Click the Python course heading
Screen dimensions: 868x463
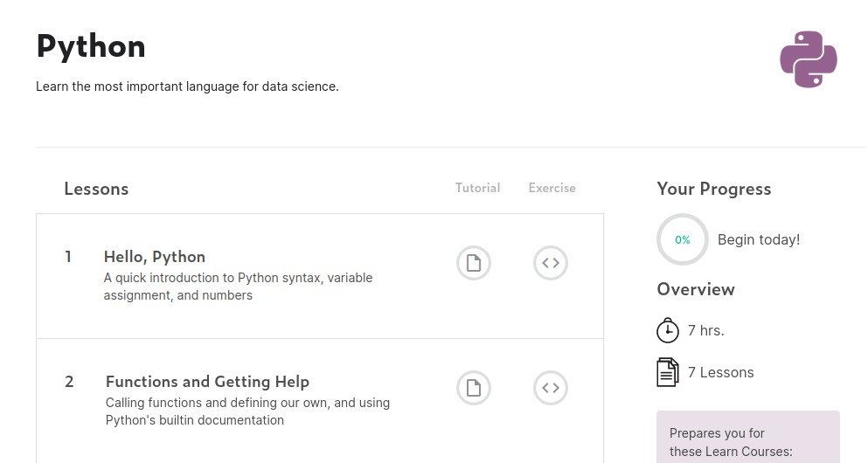(x=91, y=46)
